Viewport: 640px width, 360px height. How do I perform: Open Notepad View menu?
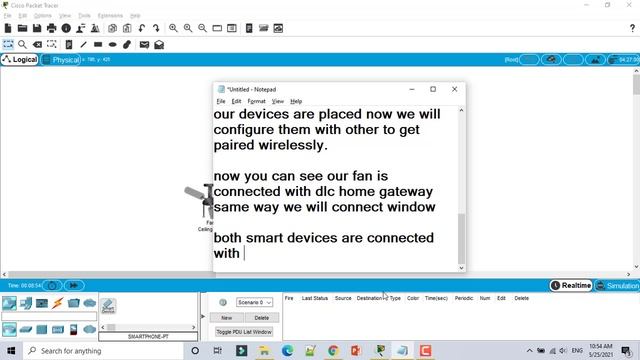pyautogui.click(x=278, y=101)
